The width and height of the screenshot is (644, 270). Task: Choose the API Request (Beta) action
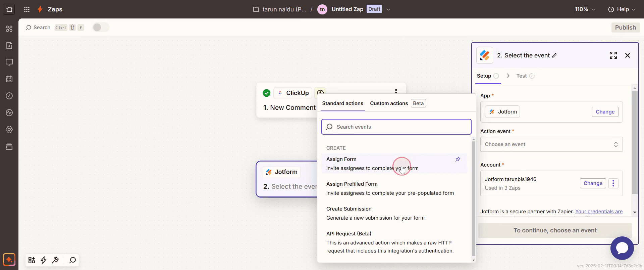394,242
